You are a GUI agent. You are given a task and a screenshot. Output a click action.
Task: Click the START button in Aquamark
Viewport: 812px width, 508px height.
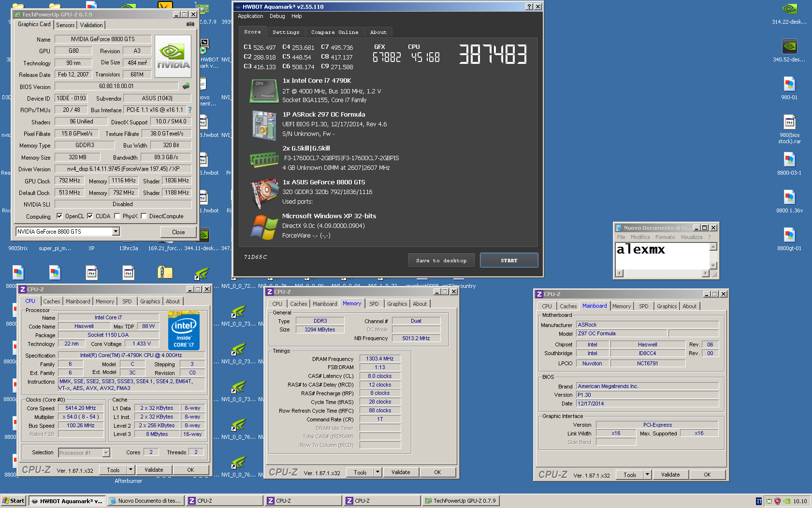coord(509,260)
